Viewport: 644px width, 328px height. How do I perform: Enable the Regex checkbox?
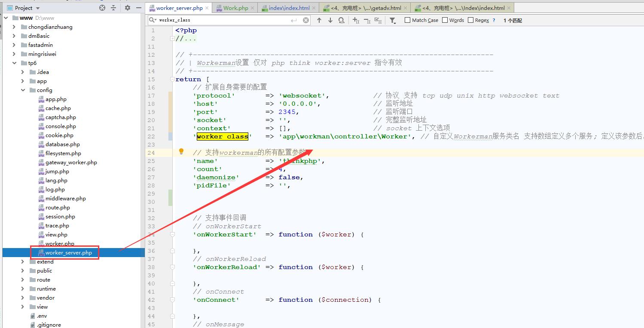(471, 20)
